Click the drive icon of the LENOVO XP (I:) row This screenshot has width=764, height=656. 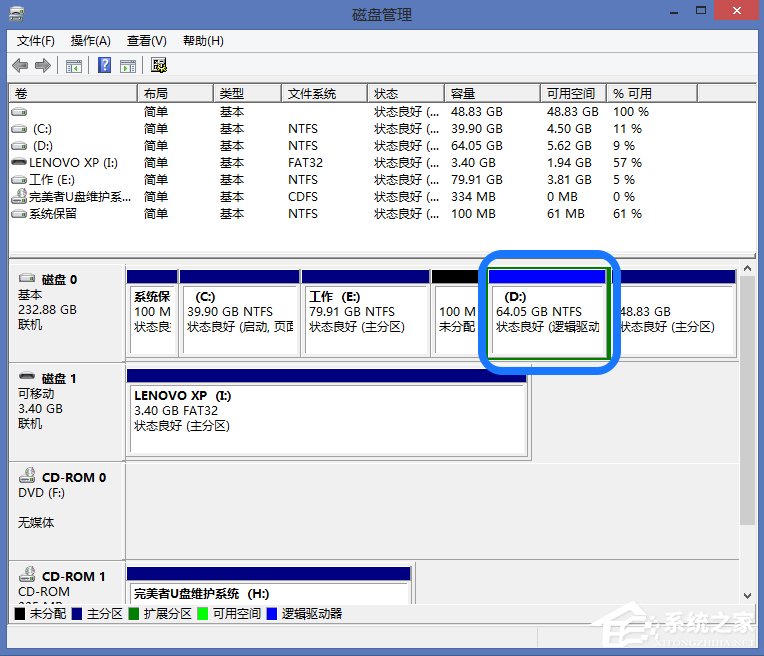(19, 162)
